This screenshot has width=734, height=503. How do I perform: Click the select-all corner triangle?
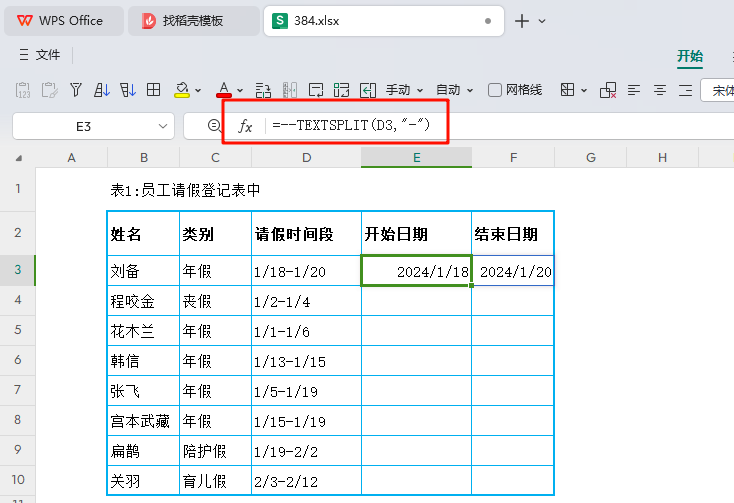(x=19, y=158)
